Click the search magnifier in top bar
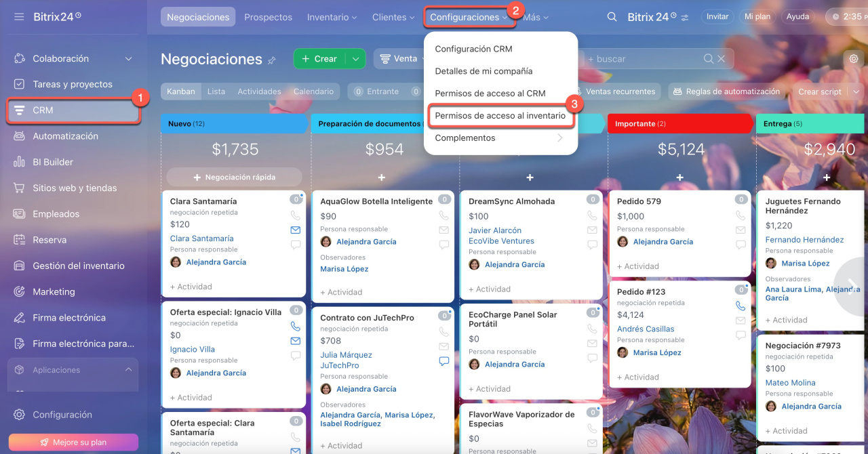The height and width of the screenshot is (454, 868). [x=612, y=17]
